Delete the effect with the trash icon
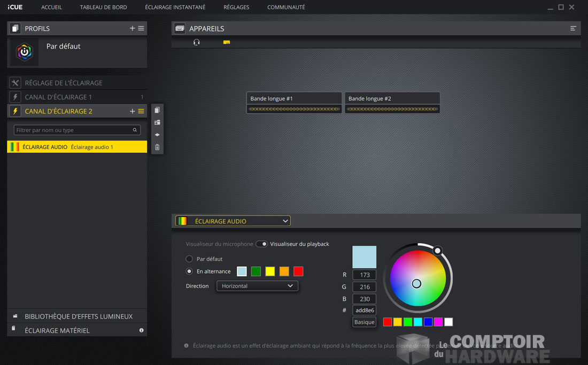The image size is (588, 365). point(157,147)
